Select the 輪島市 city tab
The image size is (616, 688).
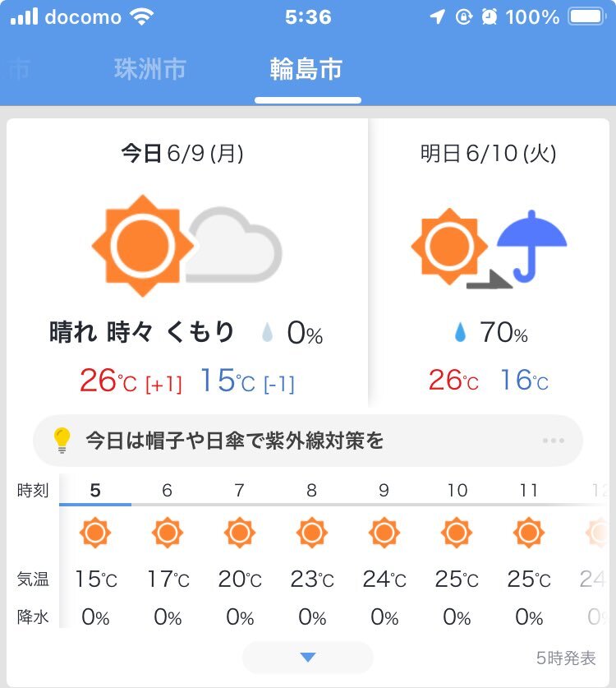(x=306, y=69)
